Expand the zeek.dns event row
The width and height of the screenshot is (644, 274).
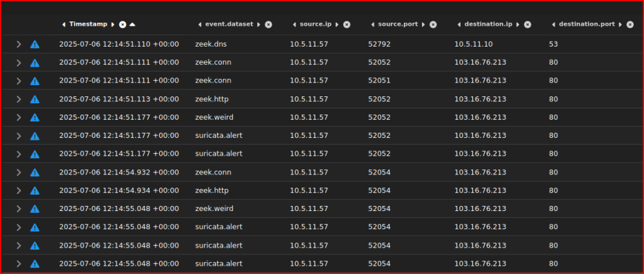tap(19, 45)
